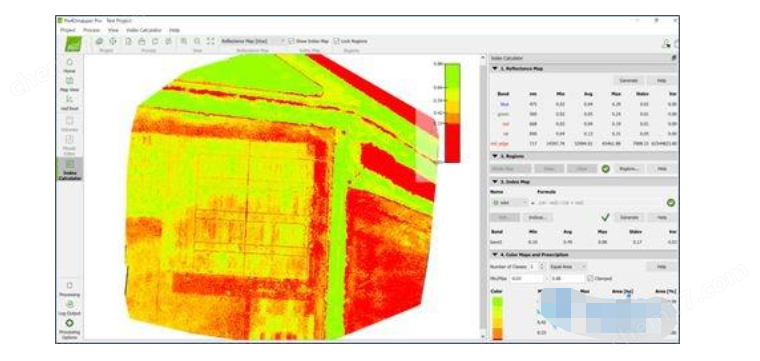
Task: Select the Index Calculator sidebar icon
Action: coord(70,170)
